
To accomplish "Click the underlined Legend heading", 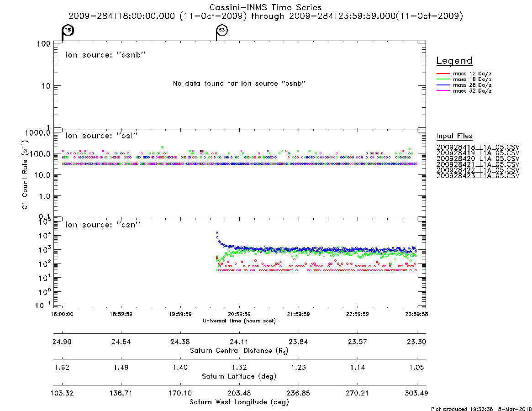I will [x=454, y=61].
